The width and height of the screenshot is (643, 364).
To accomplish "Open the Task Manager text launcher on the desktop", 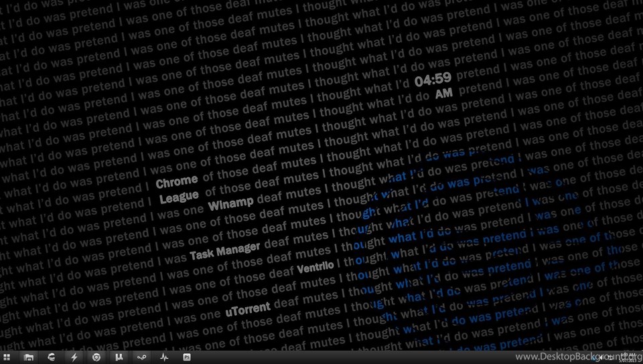I will click(x=225, y=252).
